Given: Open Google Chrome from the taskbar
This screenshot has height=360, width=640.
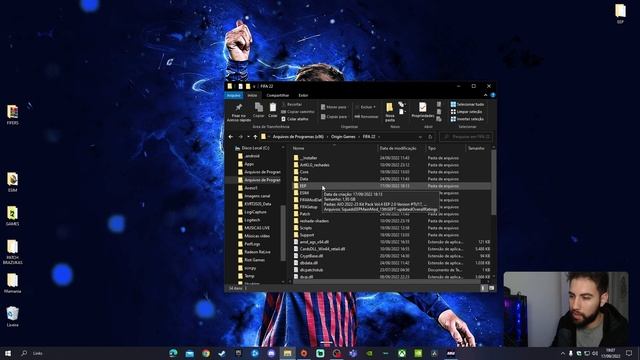Looking at the screenshot, I should coord(206,353).
